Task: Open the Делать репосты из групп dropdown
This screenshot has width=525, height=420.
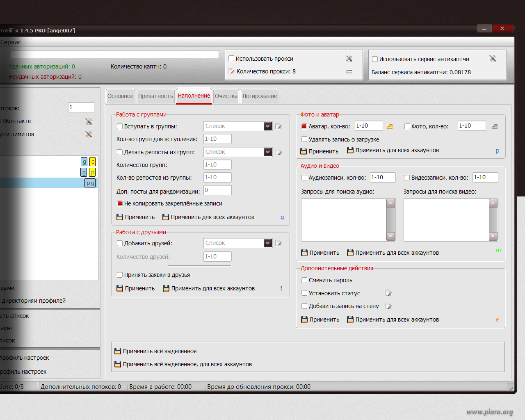Action: coord(268,152)
